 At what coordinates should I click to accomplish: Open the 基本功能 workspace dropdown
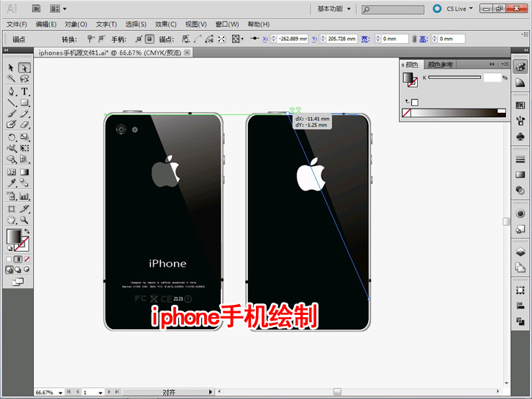coord(334,9)
